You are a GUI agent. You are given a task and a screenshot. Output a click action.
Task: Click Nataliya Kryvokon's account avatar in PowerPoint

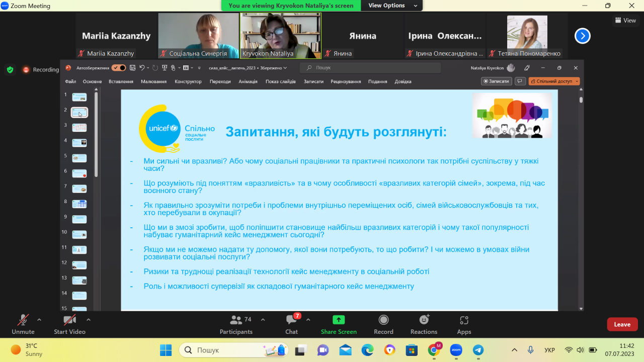pyautogui.click(x=511, y=68)
